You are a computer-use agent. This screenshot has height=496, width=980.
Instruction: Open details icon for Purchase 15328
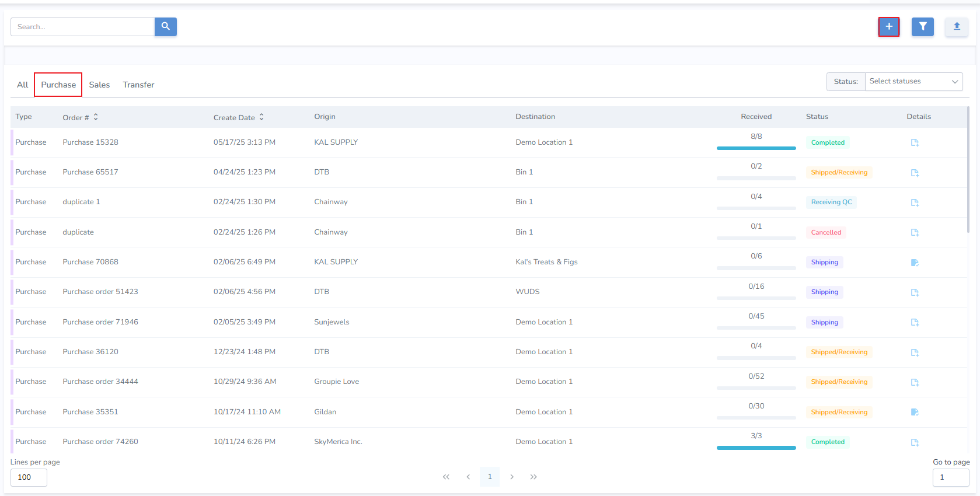(915, 142)
